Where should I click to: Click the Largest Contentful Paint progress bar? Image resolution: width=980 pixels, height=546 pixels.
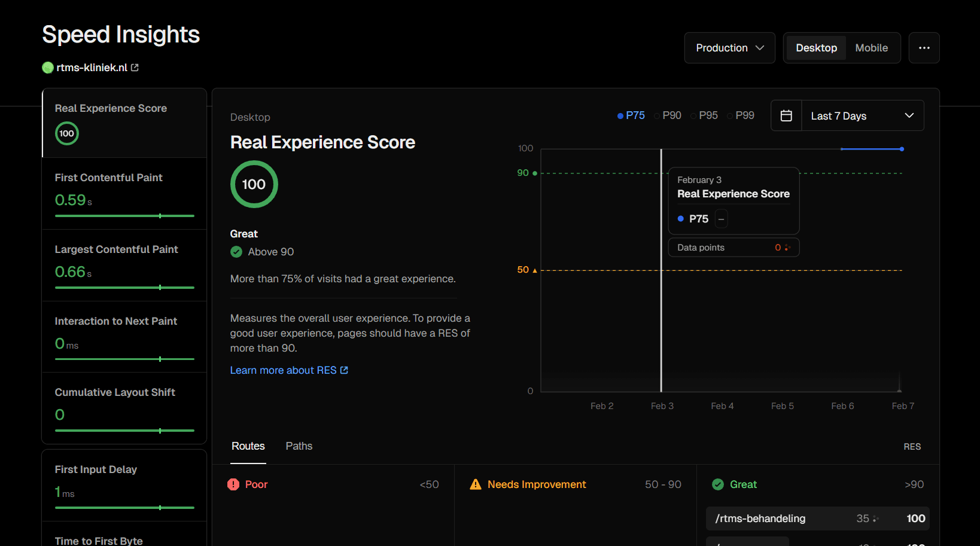pos(124,288)
